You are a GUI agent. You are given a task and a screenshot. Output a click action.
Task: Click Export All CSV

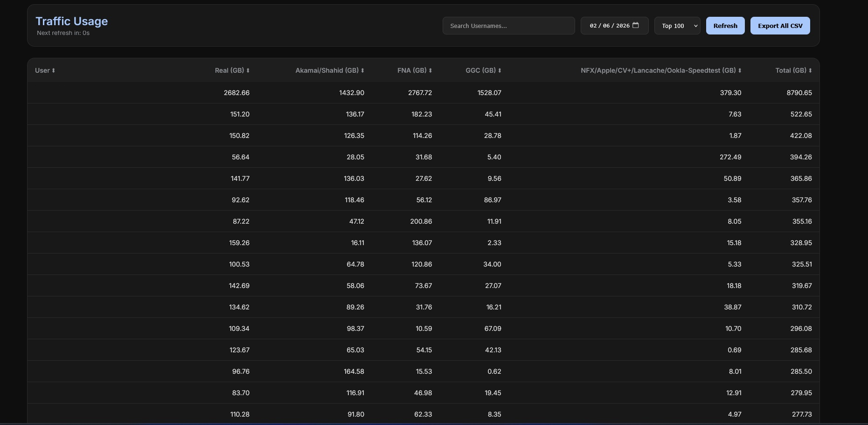(779, 26)
